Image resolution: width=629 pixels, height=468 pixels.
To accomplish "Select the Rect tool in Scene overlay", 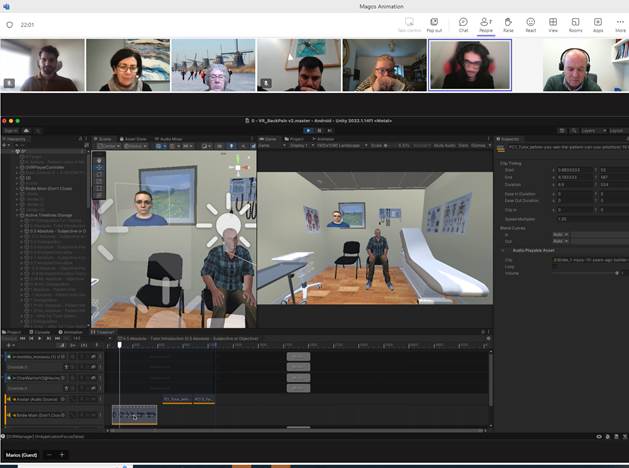I will [x=99, y=188].
